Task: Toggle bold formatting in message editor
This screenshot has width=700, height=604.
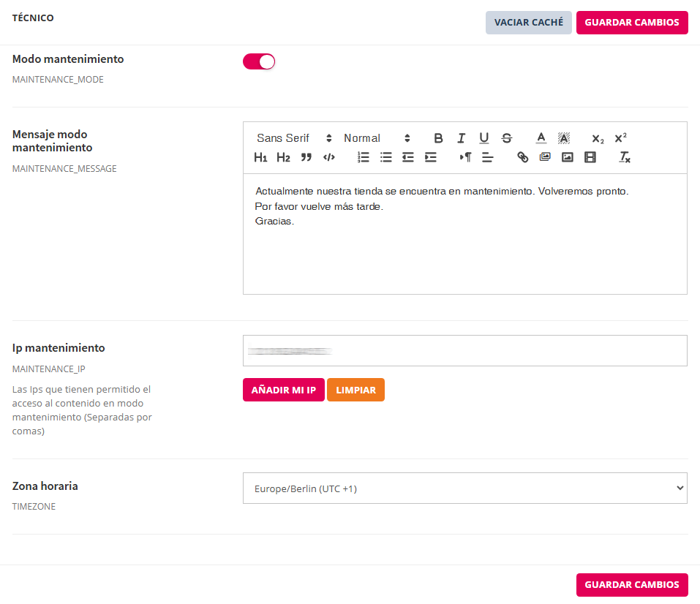Action: click(438, 138)
